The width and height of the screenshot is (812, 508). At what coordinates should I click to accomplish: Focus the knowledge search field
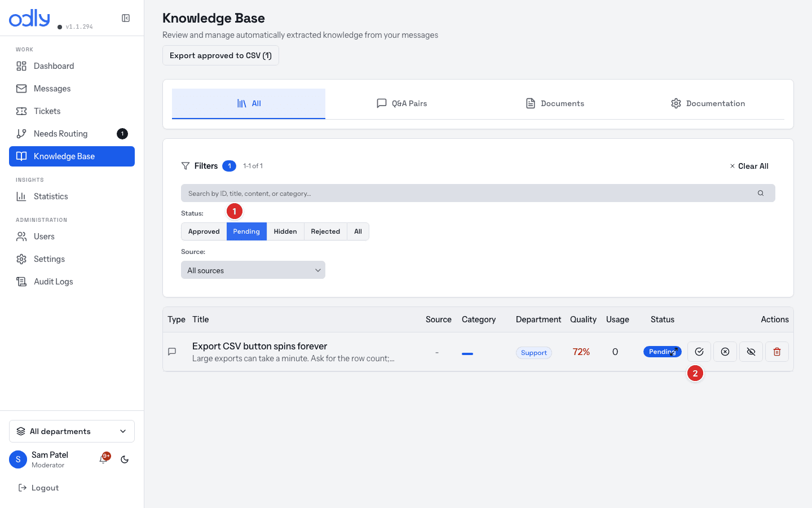coord(478,193)
